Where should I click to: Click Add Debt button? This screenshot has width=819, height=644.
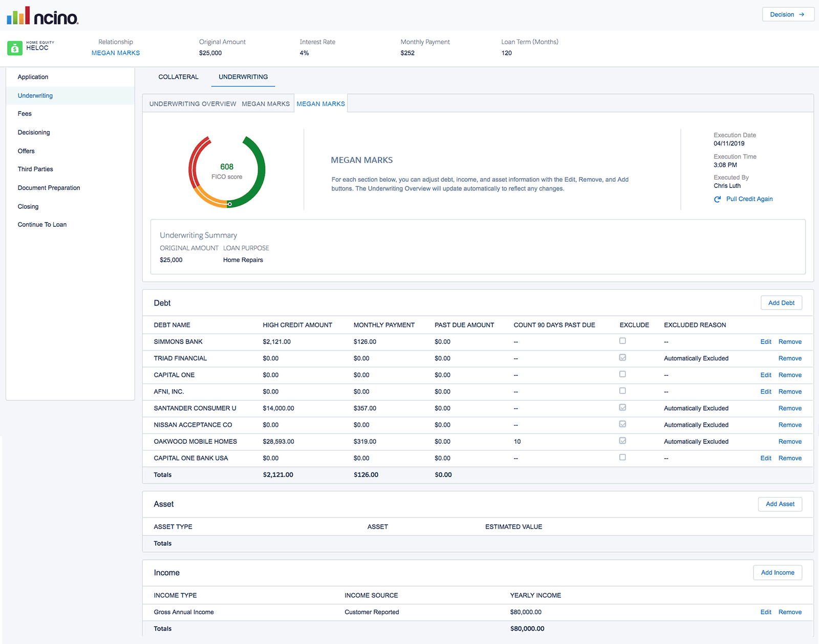pos(781,303)
